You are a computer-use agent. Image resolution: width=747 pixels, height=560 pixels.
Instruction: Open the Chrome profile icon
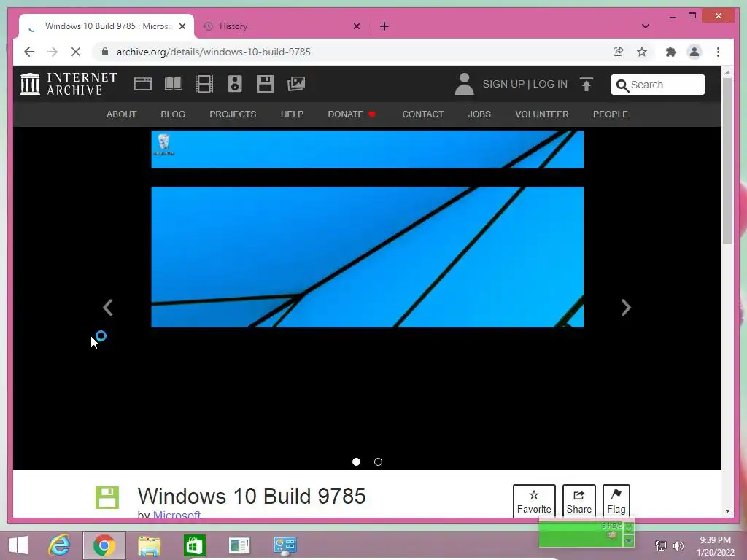(694, 52)
